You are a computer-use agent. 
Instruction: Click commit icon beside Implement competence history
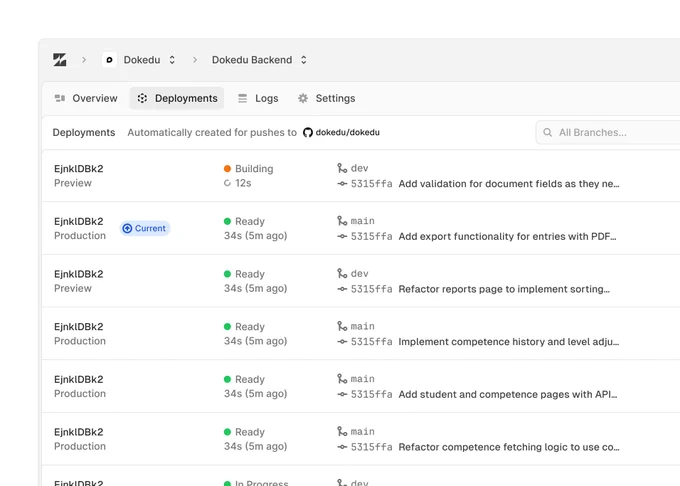point(342,342)
